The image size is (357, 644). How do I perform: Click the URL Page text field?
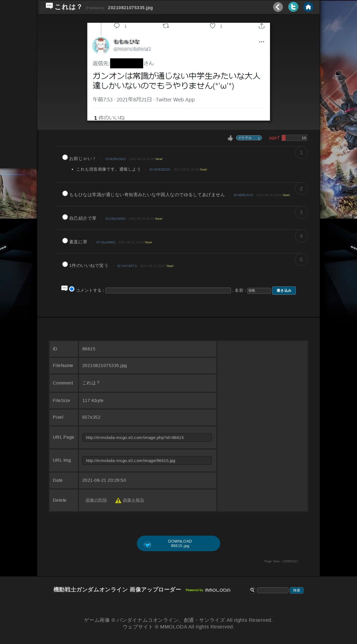click(147, 438)
